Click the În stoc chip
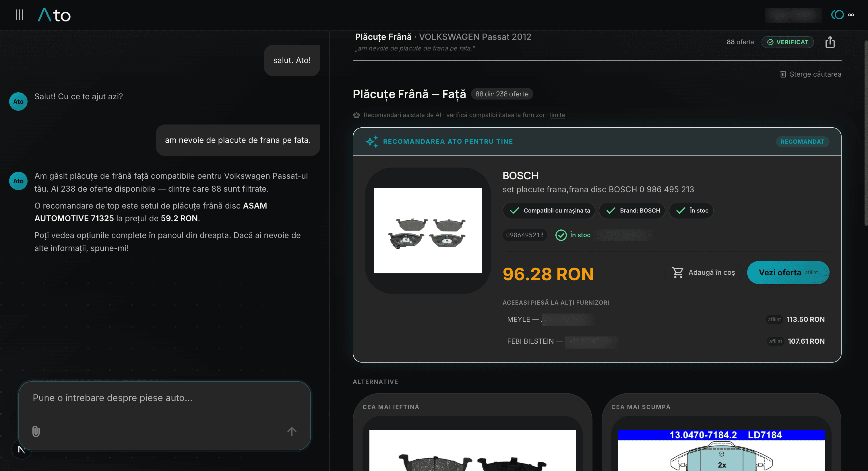This screenshot has height=471, width=868. click(x=691, y=211)
